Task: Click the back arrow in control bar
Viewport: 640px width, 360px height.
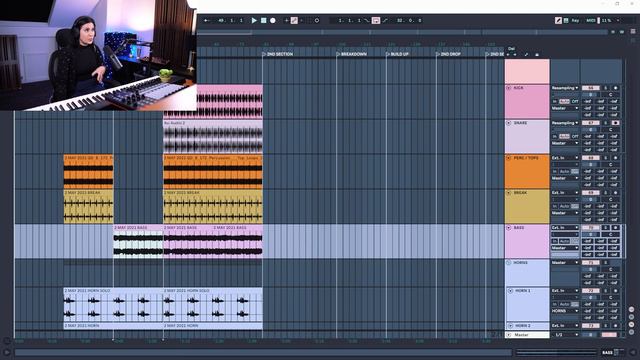Action: coord(207,20)
